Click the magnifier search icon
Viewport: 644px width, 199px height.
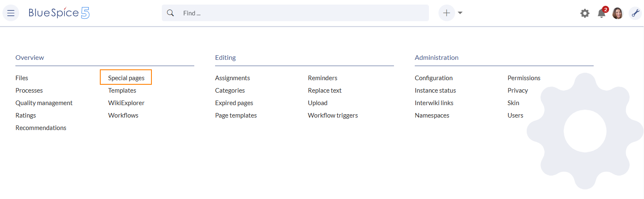click(x=170, y=13)
